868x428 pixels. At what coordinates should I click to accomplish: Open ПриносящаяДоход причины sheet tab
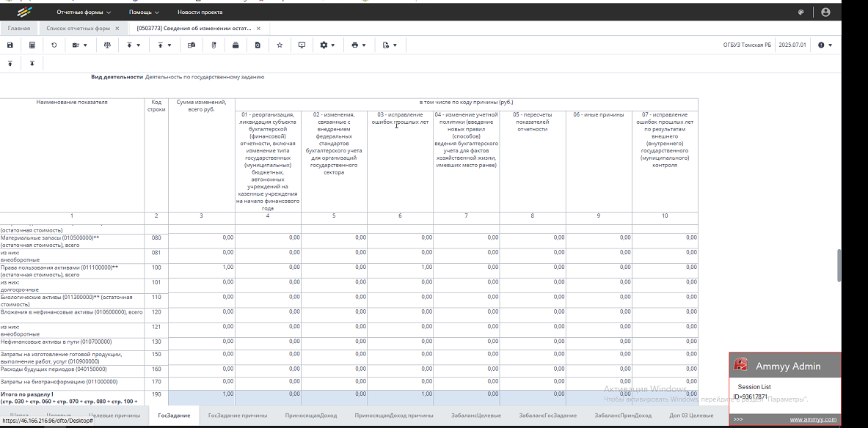[x=394, y=416]
